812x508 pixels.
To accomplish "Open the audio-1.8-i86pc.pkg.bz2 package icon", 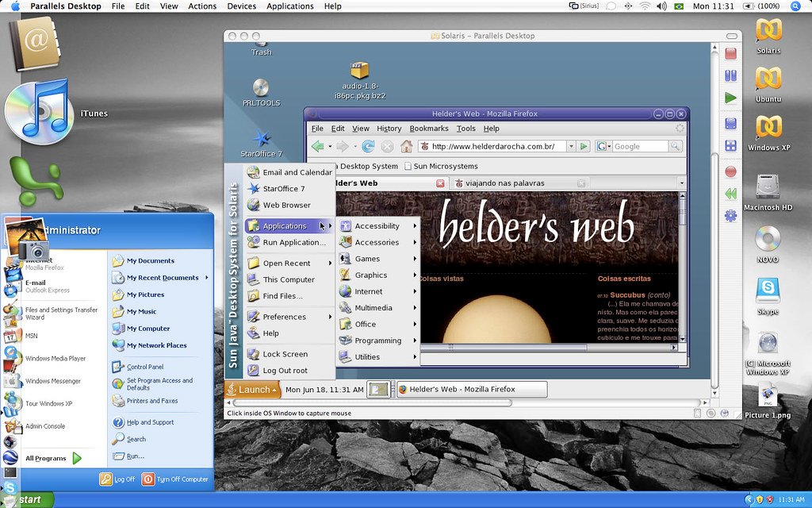I will tap(360, 71).
